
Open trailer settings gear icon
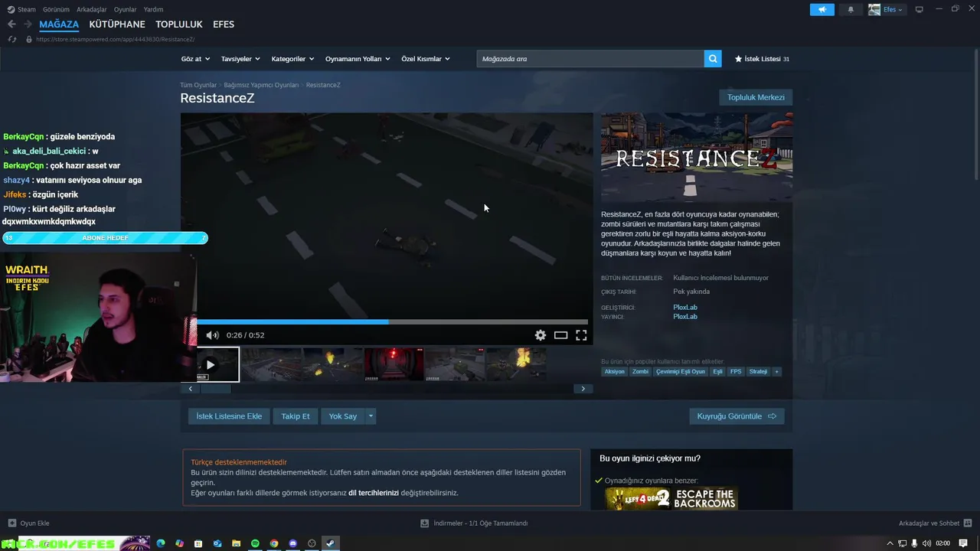541,335
